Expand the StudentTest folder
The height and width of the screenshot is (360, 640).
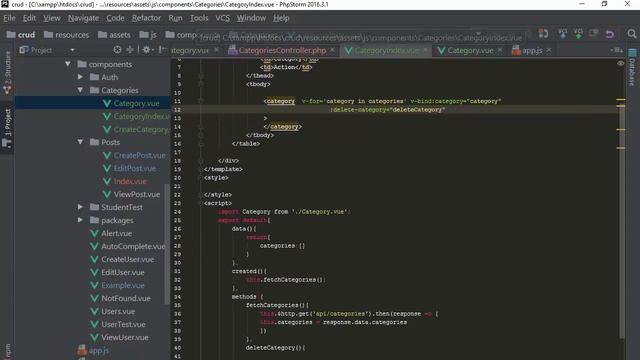click(80, 207)
